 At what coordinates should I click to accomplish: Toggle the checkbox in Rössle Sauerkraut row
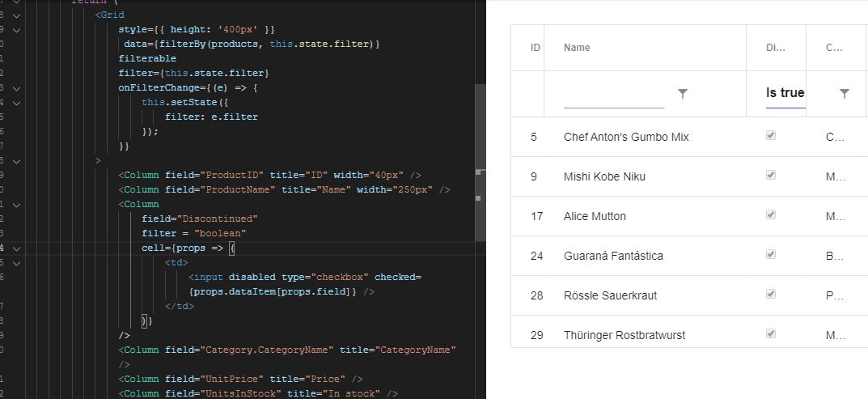771,294
